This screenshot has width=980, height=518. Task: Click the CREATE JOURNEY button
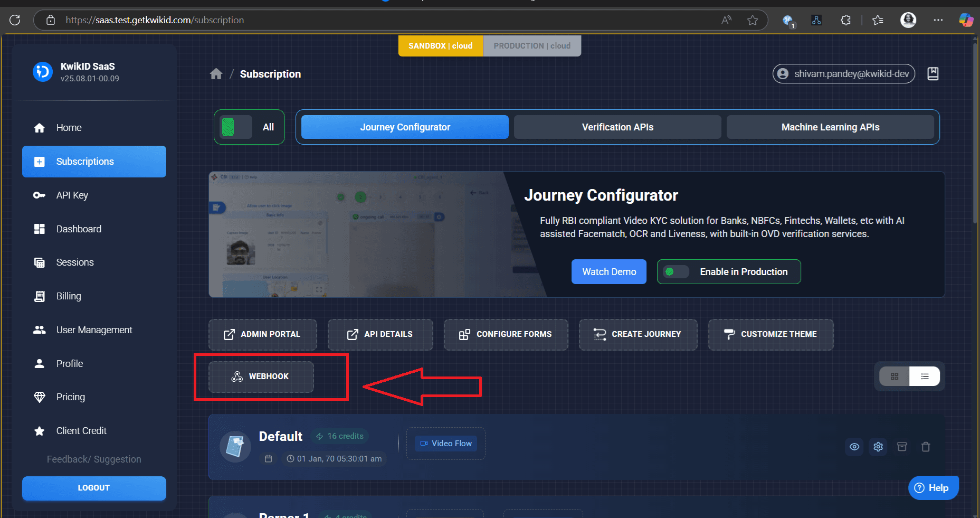tap(638, 334)
